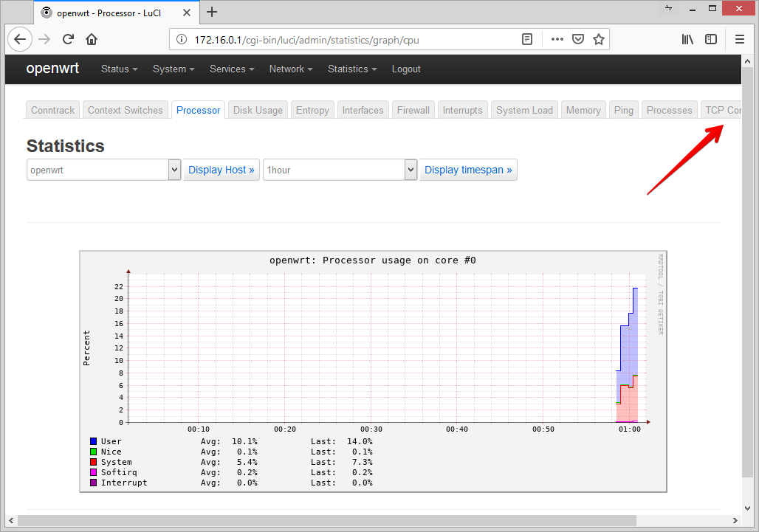Save page to Pocket
This screenshot has width=759, height=532.
[578, 40]
